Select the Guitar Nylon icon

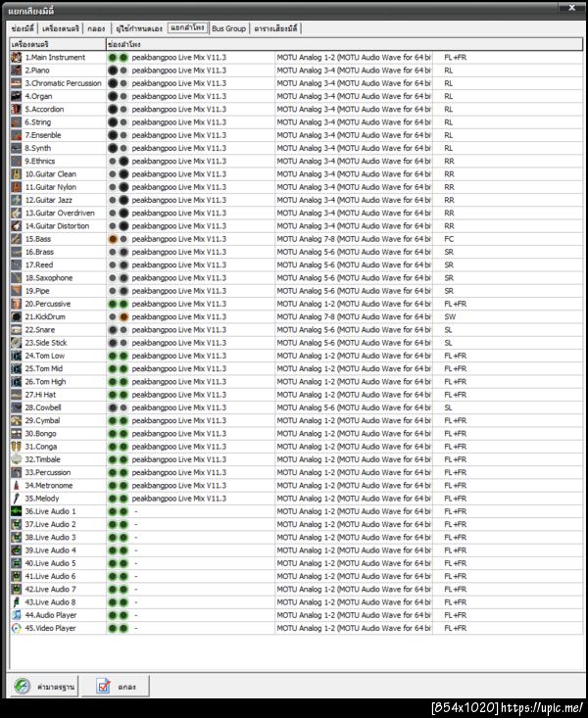(16, 187)
